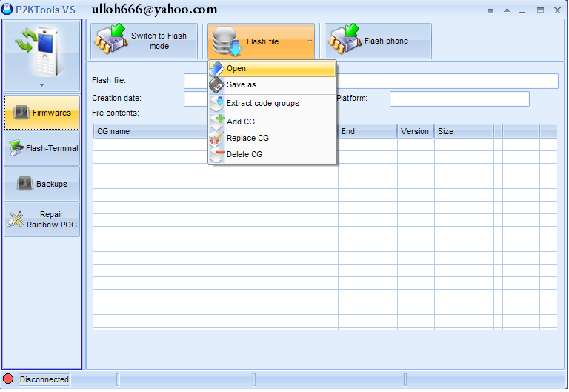
Task: Click the Save as floppy disk icon
Action: tap(216, 85)
